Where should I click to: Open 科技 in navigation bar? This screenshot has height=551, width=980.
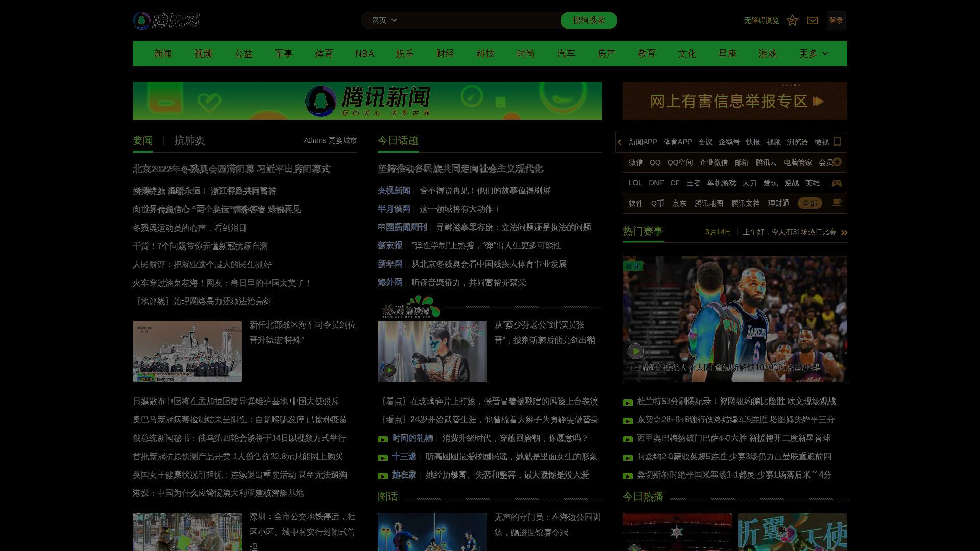[485, 54]
